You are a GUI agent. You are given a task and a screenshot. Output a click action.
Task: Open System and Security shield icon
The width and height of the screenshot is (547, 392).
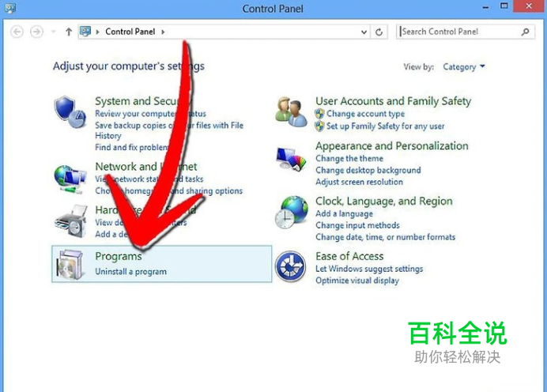click(x=70, y=112)
